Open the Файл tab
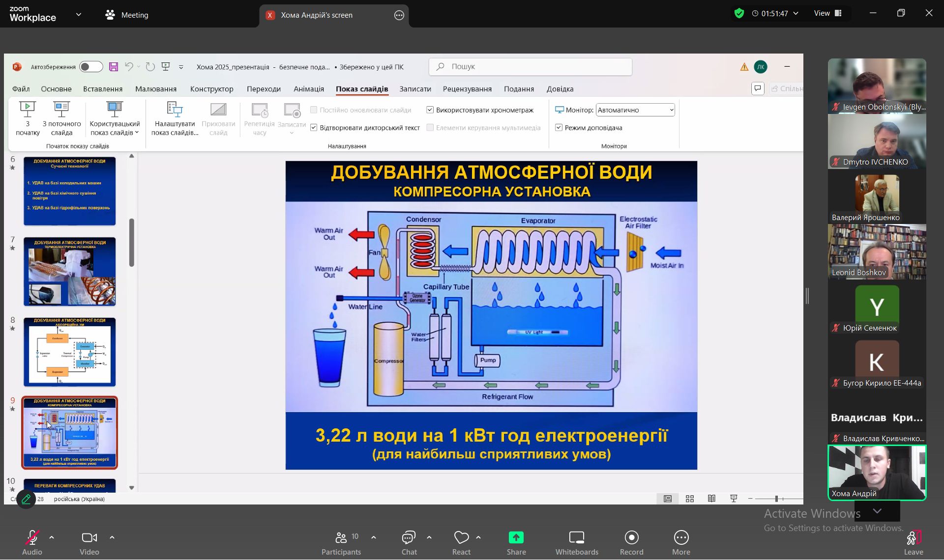The width and height of the screenshot is (944, 560). [21, 89]
